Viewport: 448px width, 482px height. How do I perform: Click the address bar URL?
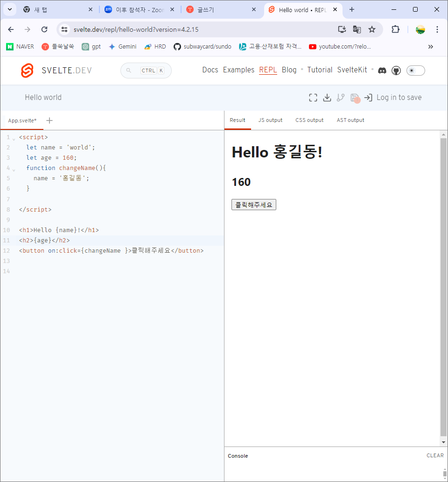coord(136,29)
